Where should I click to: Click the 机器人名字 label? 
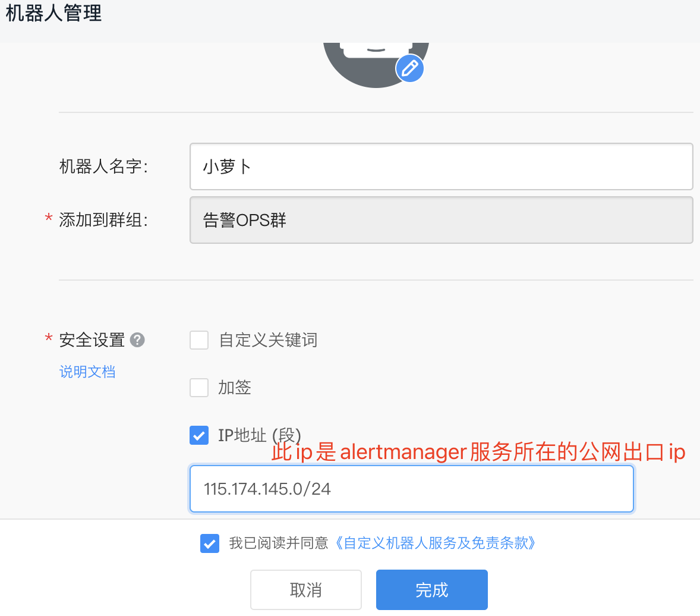103,166
